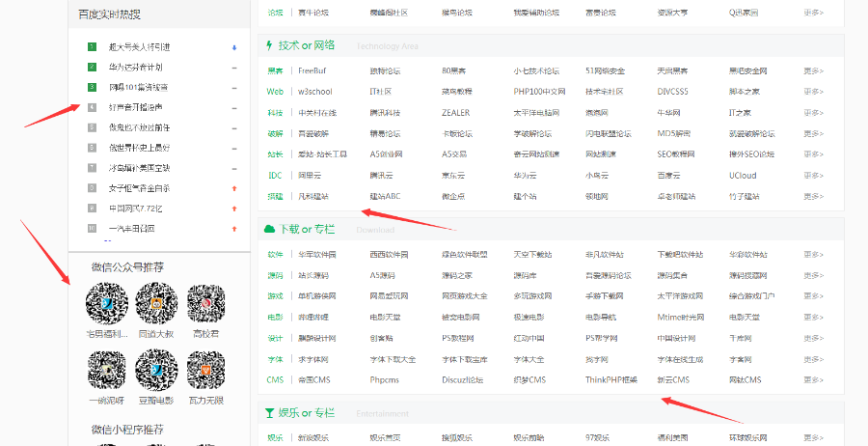Select the Web category label
868x446 pixels.
click(x=275, y=92)
